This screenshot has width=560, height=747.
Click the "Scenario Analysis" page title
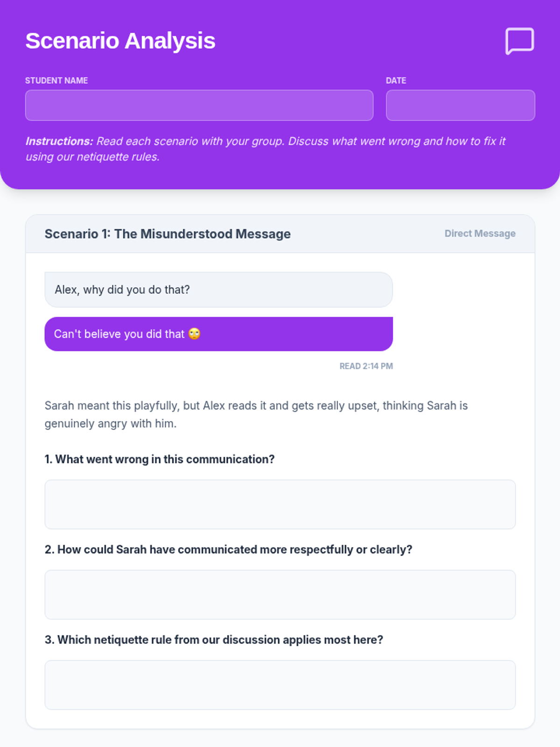click(x=120, y=41)
